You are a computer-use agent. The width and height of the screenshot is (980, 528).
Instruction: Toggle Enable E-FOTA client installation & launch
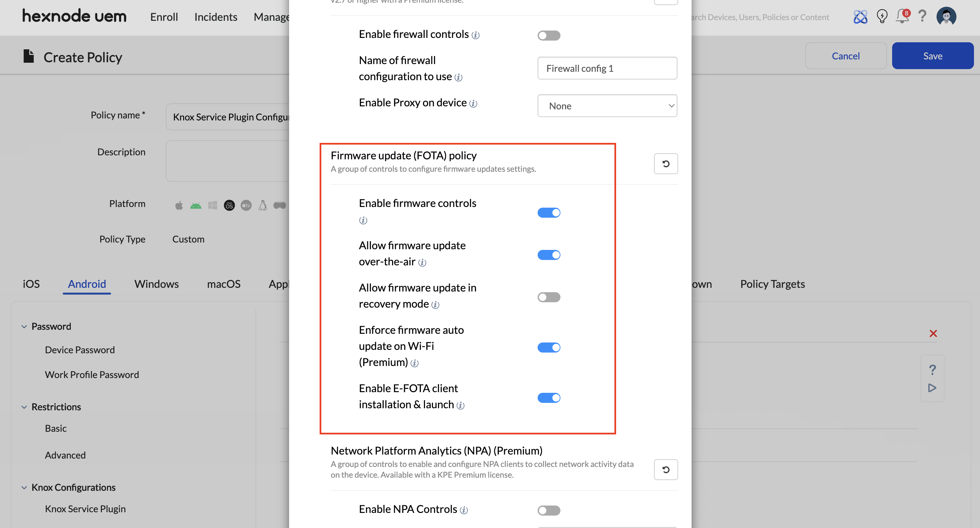tap(549, 398)
